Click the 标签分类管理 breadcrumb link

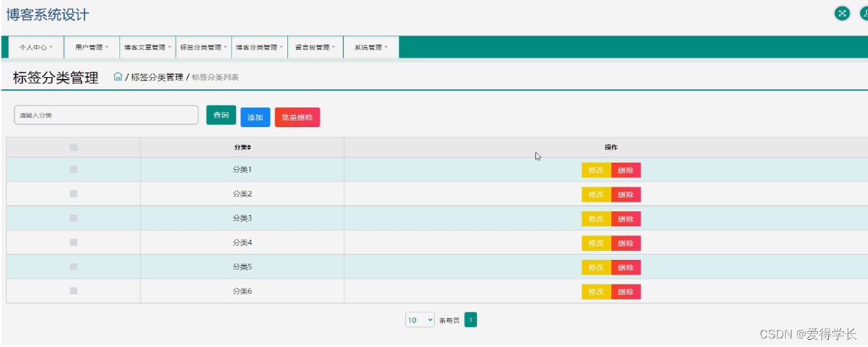click(157, 77)
